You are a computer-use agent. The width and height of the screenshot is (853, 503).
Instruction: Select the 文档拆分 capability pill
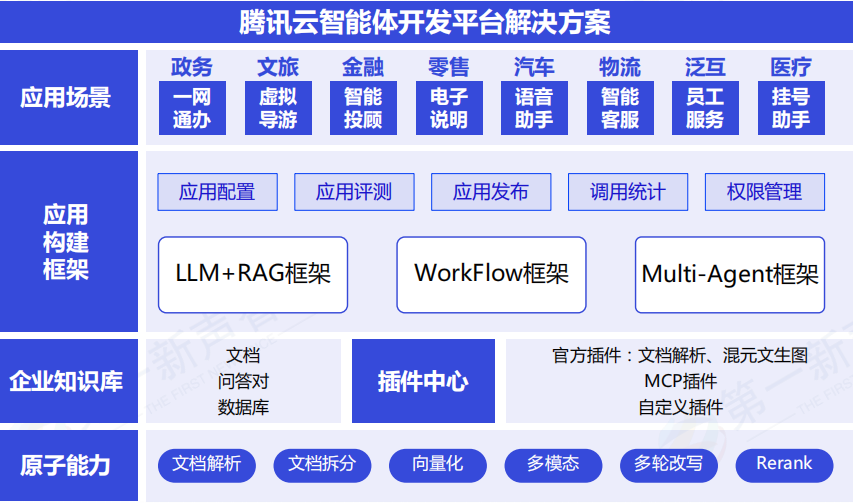coord(322,465)
